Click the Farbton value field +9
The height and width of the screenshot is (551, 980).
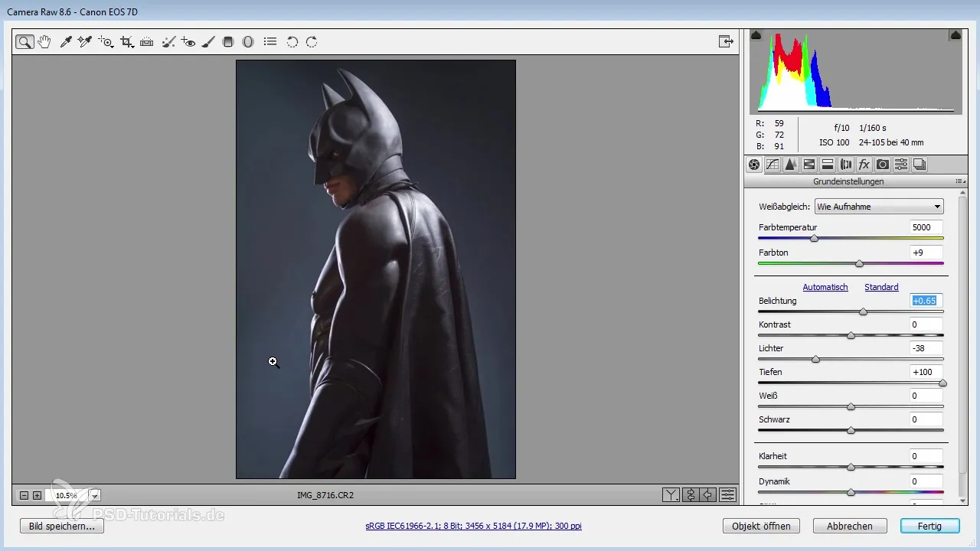[x=926, y=252]
